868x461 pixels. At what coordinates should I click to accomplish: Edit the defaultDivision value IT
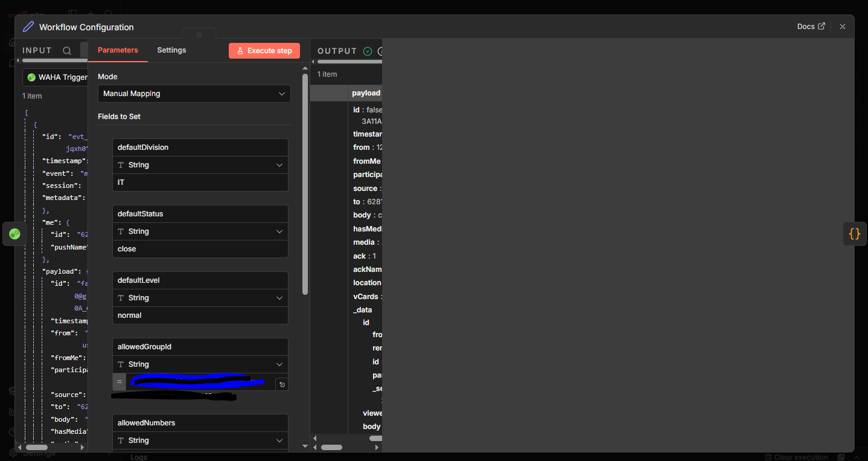200,182
